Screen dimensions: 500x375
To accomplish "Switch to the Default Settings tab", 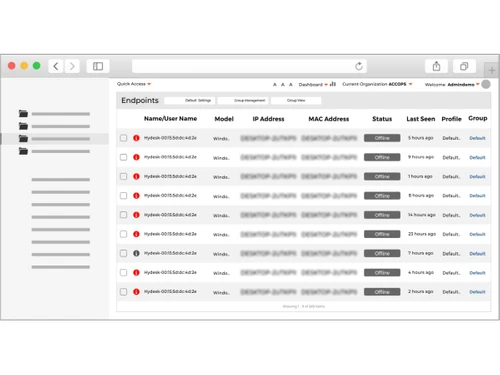I will click(190, 100).
